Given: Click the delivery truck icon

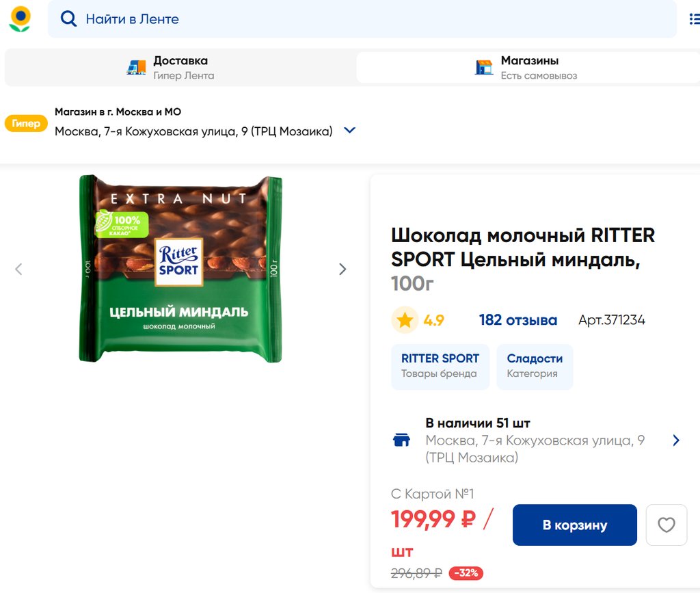Looking at the screenshot, I should click(137, 67).
